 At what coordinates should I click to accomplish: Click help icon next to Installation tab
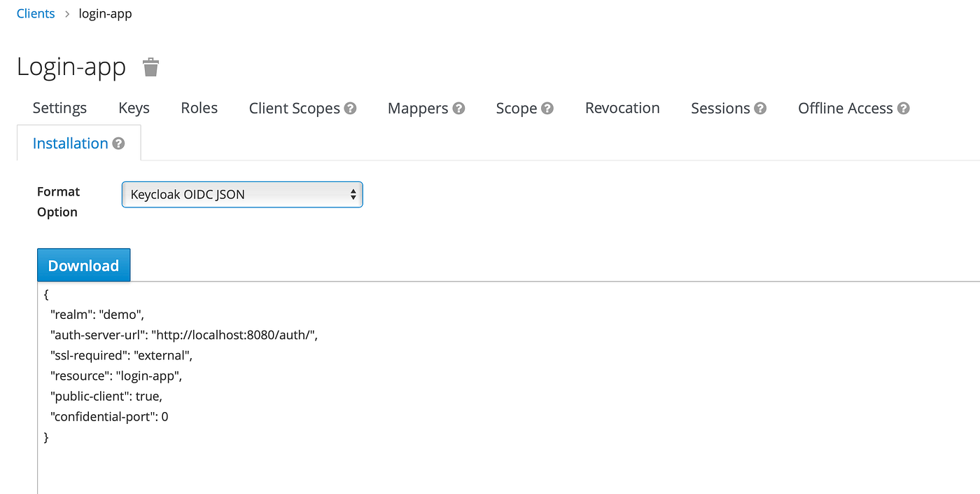(x=118, y=144)
